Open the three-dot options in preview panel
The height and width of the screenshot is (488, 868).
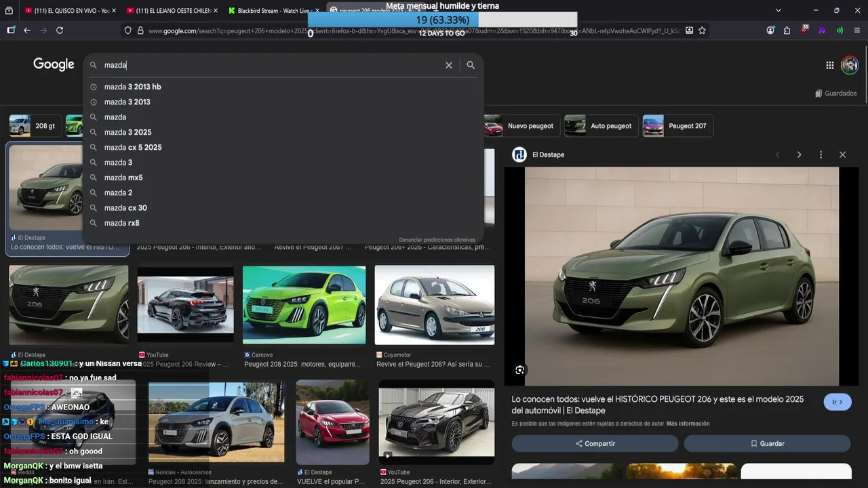(x=821, y=155)
